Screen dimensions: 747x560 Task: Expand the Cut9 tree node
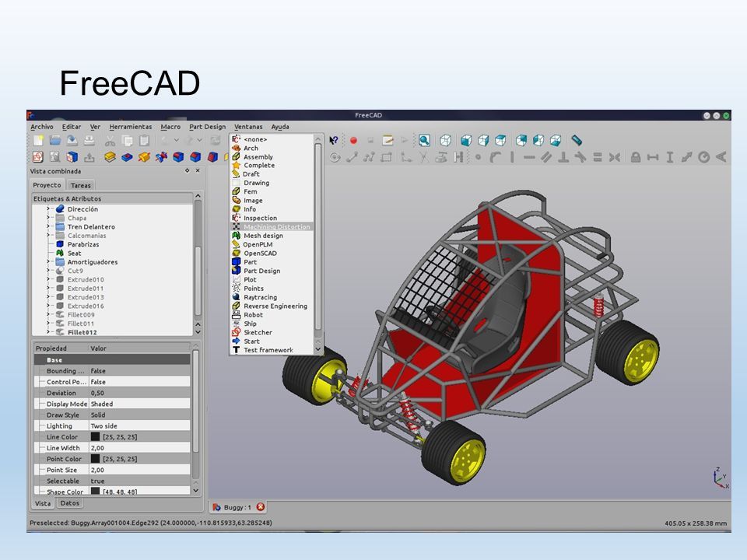(x=48, y=271)
